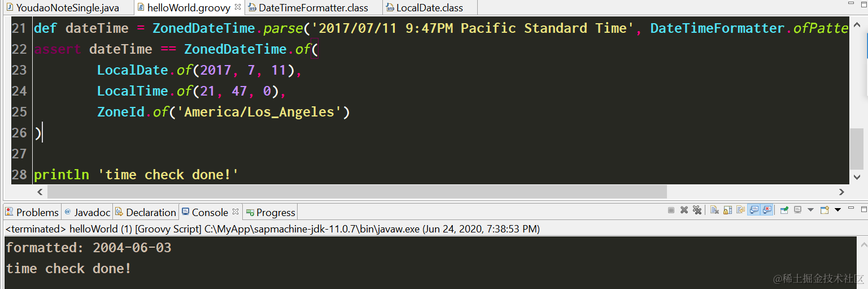868x289 pixels.
Task: Minimize the editor area
Action: point(851,4)
